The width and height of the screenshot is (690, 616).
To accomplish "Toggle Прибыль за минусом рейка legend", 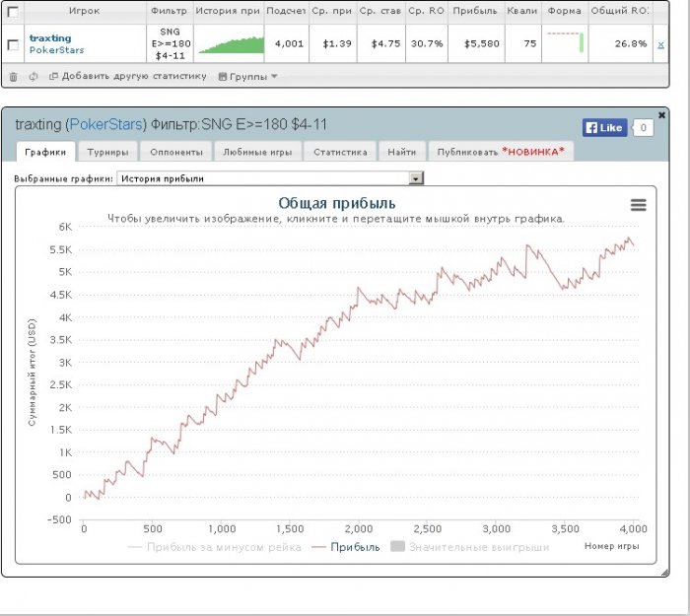I will tap(215, 547).
